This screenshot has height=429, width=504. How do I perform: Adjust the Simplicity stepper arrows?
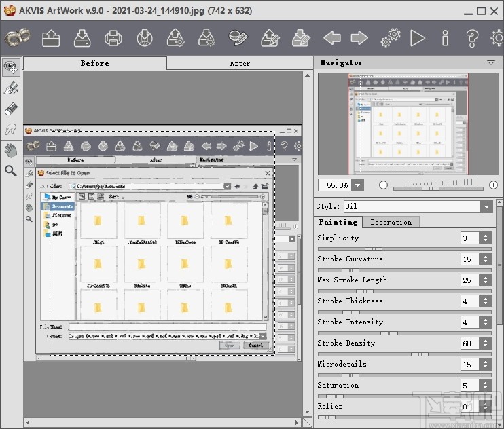[x=485, y=238]
